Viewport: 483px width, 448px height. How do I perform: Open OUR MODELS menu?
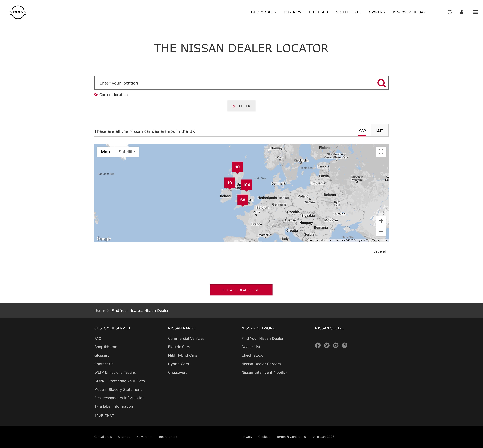(x=263, y=12)
